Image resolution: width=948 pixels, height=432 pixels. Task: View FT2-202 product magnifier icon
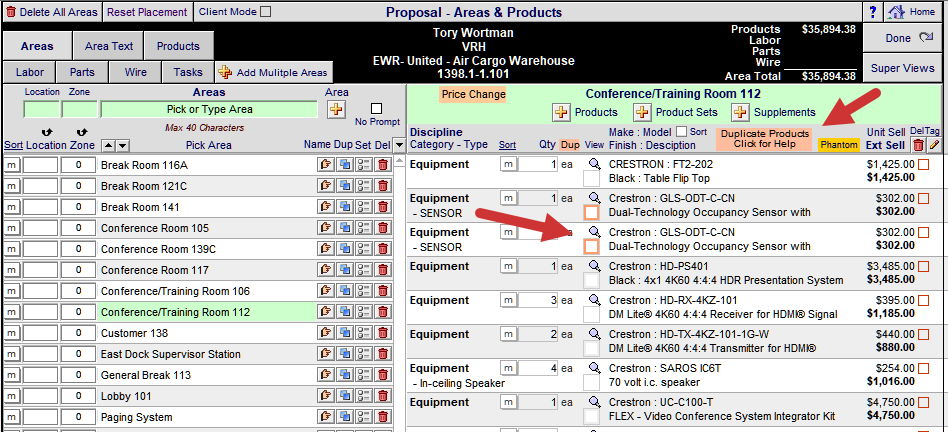[594, 164]
